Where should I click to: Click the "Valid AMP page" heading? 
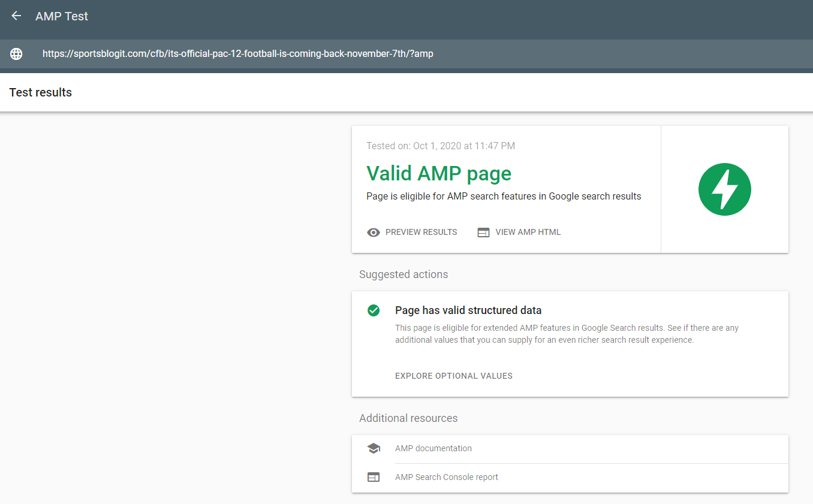pos(439,173)
